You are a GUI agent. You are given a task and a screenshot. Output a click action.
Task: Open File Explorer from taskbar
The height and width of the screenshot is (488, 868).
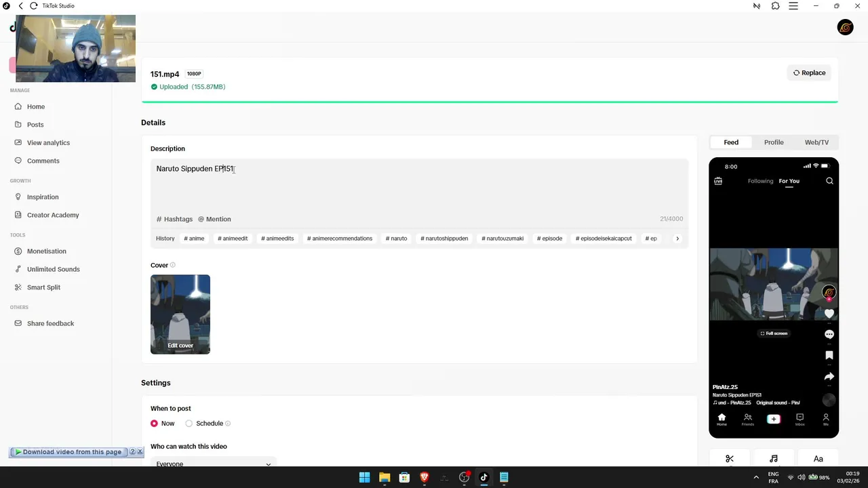tap(384, 477)
